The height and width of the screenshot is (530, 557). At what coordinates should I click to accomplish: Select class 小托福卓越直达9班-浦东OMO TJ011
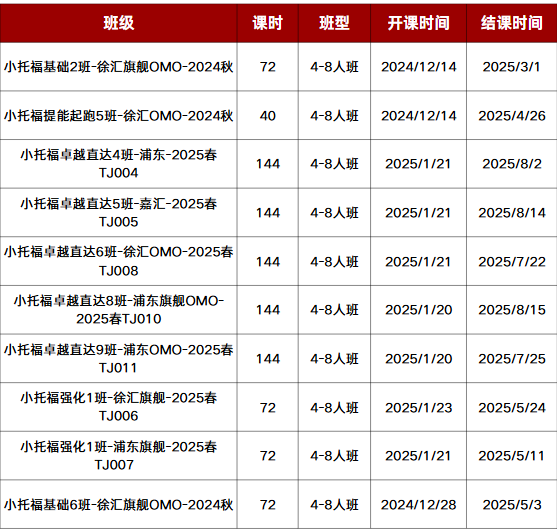119,359
